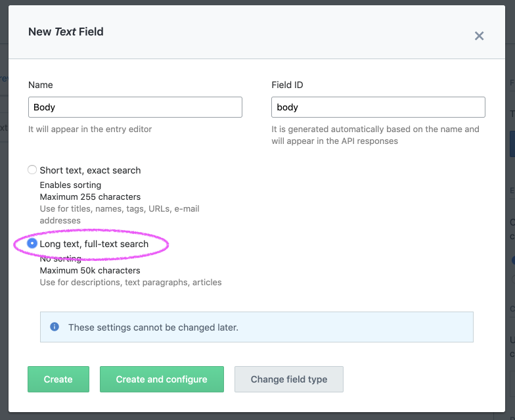The image size is (515, 420).
Task: Click 'Use for descriptions, text paragraphs, articles' text
Action: pos(131,283)
